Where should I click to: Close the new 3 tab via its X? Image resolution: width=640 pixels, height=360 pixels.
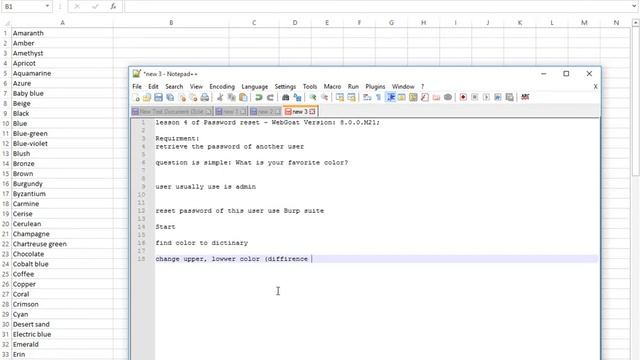tap(312, 111)
